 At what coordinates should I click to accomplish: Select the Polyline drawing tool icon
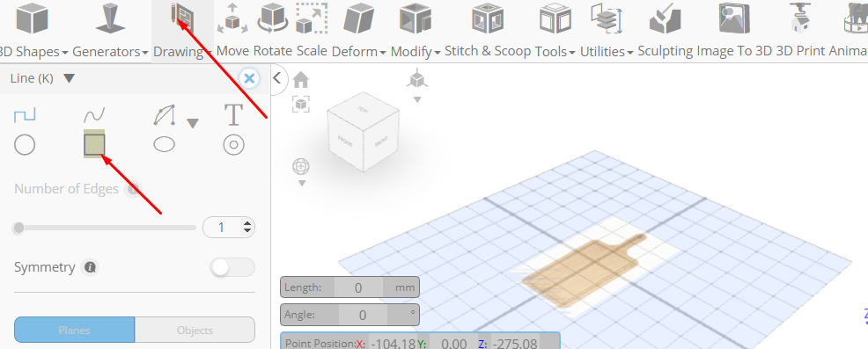point(25,115)
